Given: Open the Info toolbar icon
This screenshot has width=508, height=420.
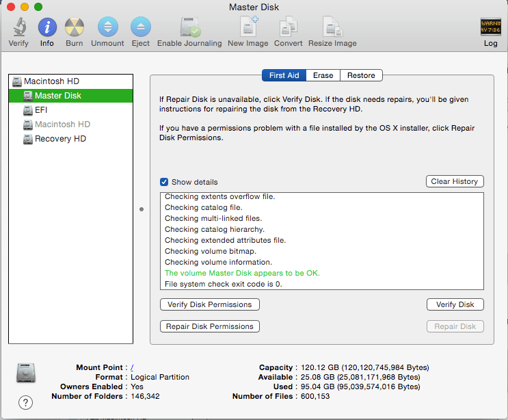Looking at the screenshot, I should click(x=47, y=27).
